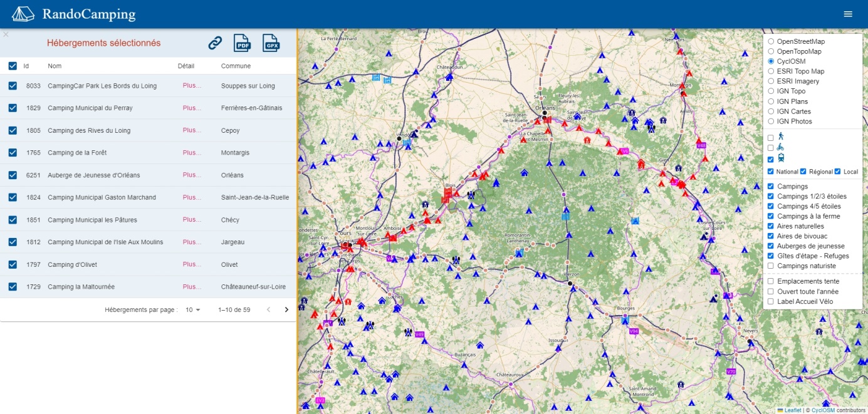Enable Emplacements tente filter
Screen dimensions: 868x414
771,281
